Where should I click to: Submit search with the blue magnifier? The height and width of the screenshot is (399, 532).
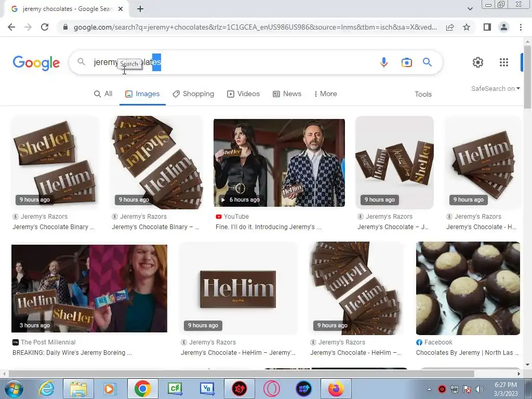[x=427, y=62]
